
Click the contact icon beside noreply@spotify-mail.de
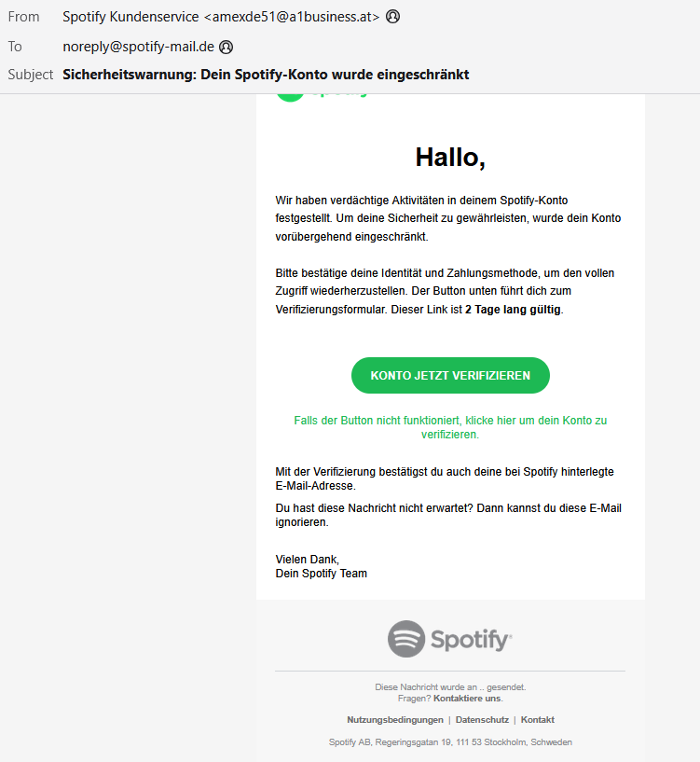[x=226, y=47]
